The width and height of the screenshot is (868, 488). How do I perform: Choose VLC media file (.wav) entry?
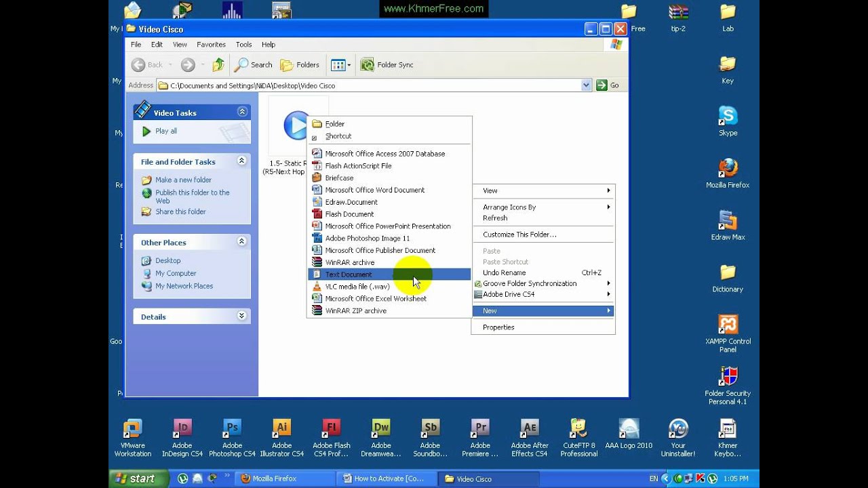389,287
